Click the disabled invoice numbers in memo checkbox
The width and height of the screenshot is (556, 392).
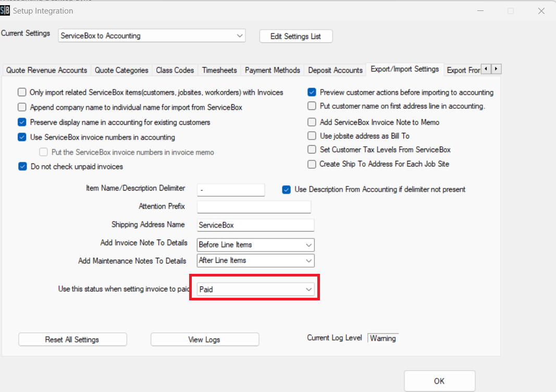[43, 152]
